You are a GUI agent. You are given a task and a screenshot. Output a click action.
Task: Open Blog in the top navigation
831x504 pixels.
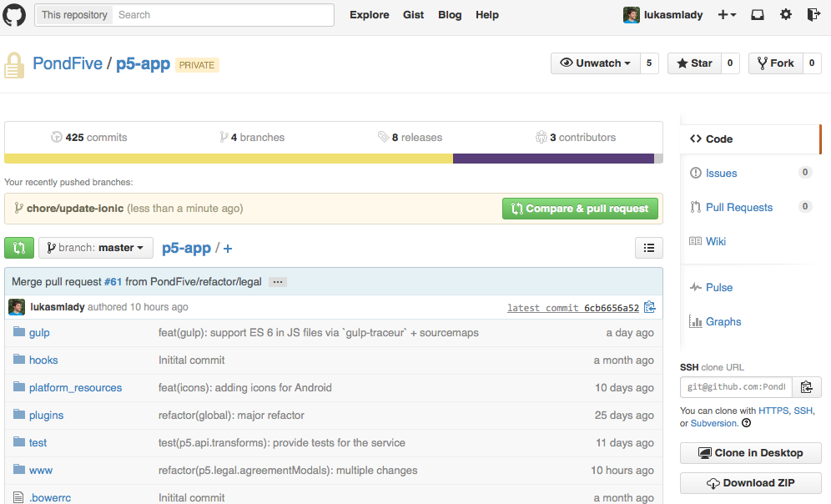coord(450,15)
